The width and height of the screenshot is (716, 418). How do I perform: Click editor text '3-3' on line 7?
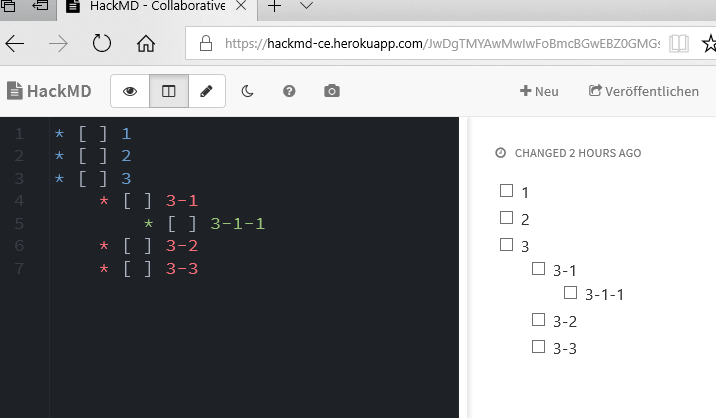(x=182, y=269)
